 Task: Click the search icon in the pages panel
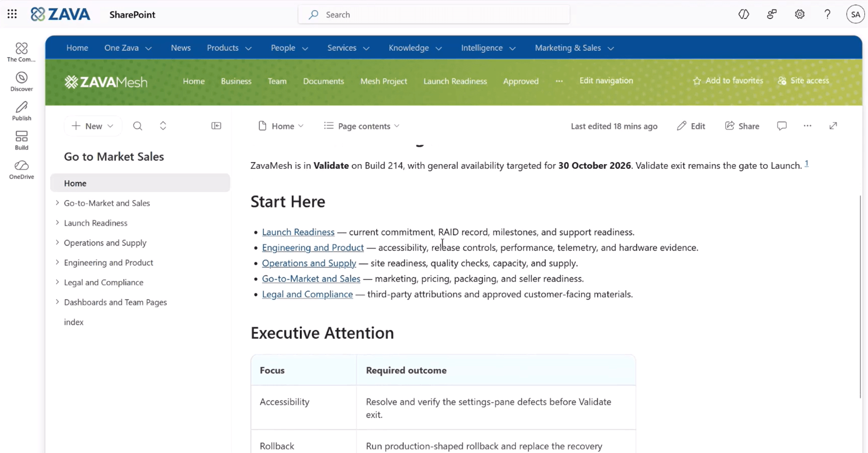[x=137, y=126]
